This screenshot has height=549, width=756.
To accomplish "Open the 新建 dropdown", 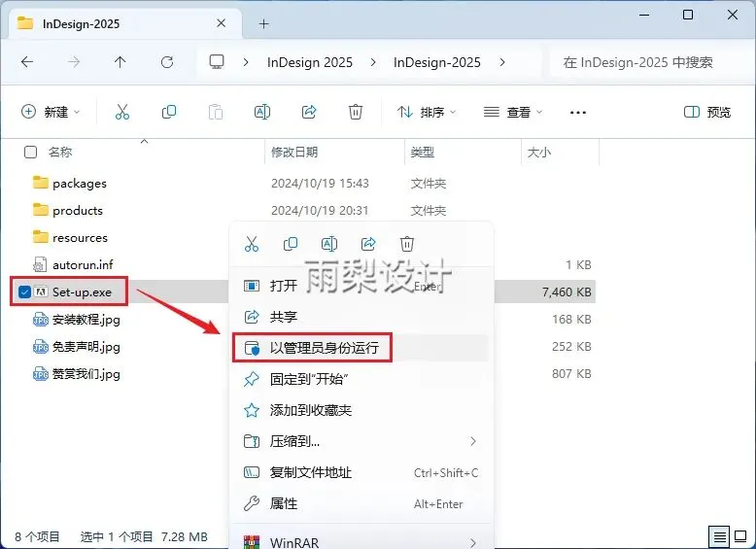I will [51, 113].
